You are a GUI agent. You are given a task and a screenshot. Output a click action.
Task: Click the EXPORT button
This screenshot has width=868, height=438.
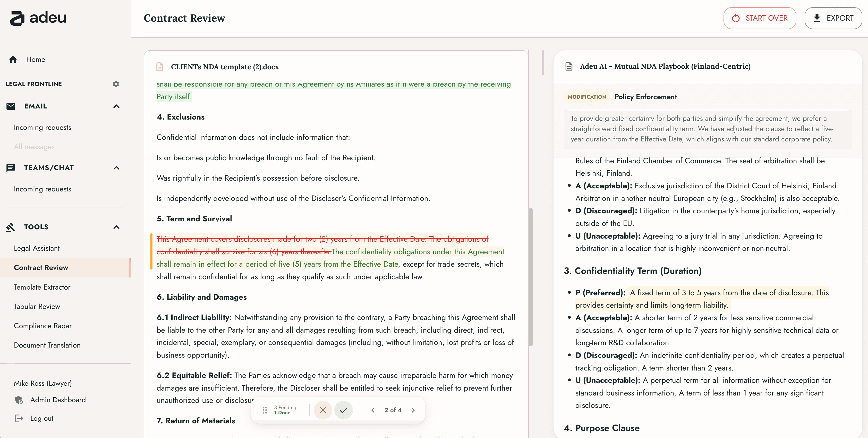click(x=833, y=18)
